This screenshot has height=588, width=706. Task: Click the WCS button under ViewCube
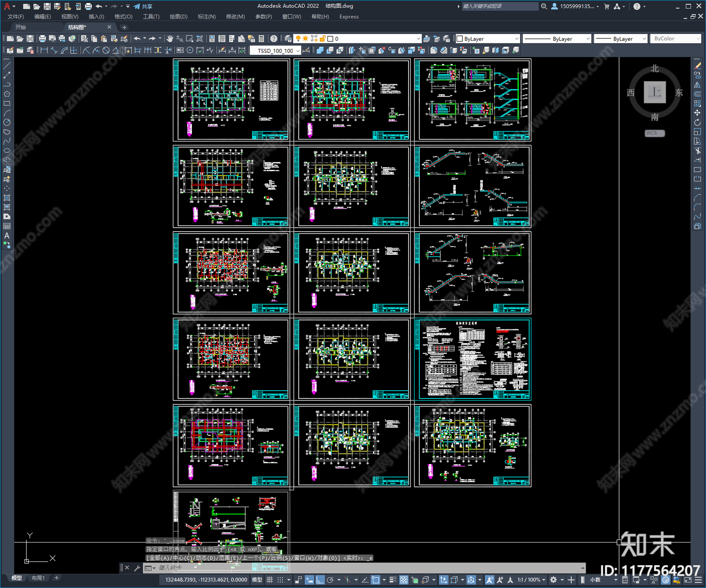[x=655, y=133]
